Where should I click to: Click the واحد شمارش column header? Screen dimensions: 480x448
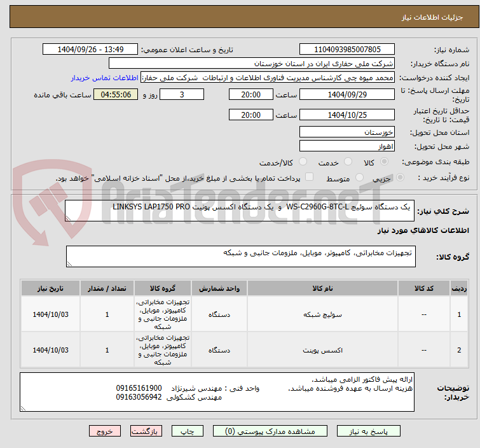219,288
